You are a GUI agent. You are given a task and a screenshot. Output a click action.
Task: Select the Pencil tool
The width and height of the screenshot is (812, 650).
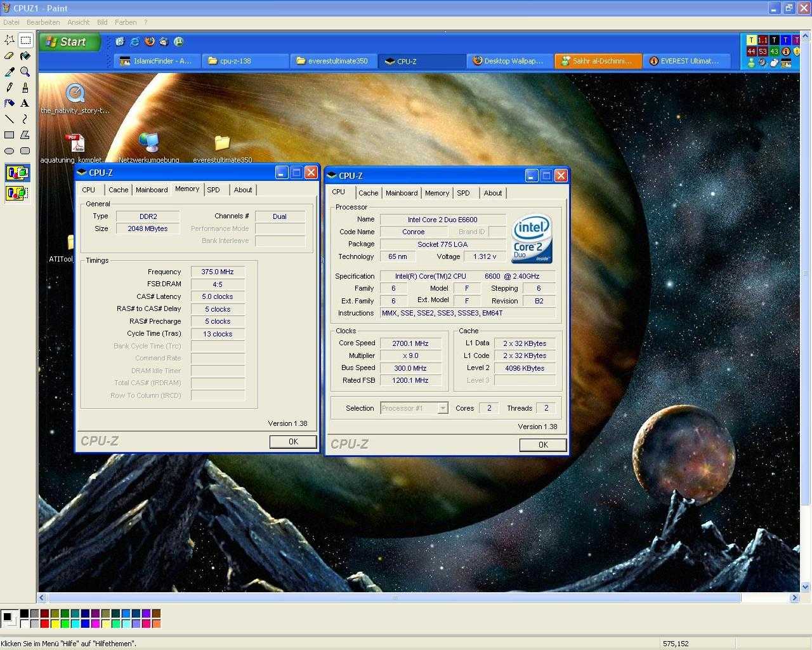[10, 88]
